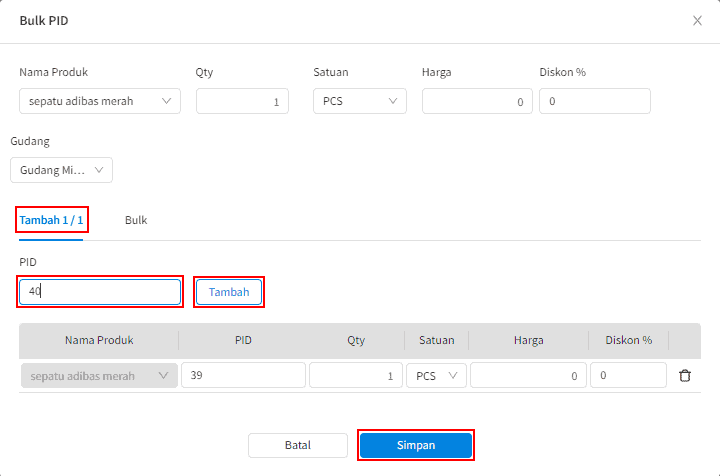Edit the PID field showing 39
Image resolution: width=720 pixels, height=476 pixels.
point(243,375)
